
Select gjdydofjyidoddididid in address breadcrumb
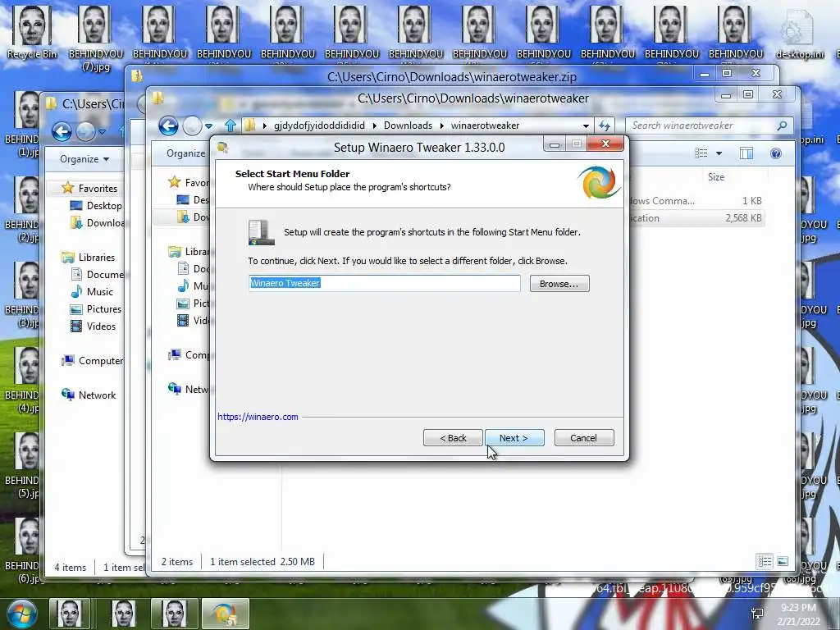pyautogui.click(x=319, y=126)
